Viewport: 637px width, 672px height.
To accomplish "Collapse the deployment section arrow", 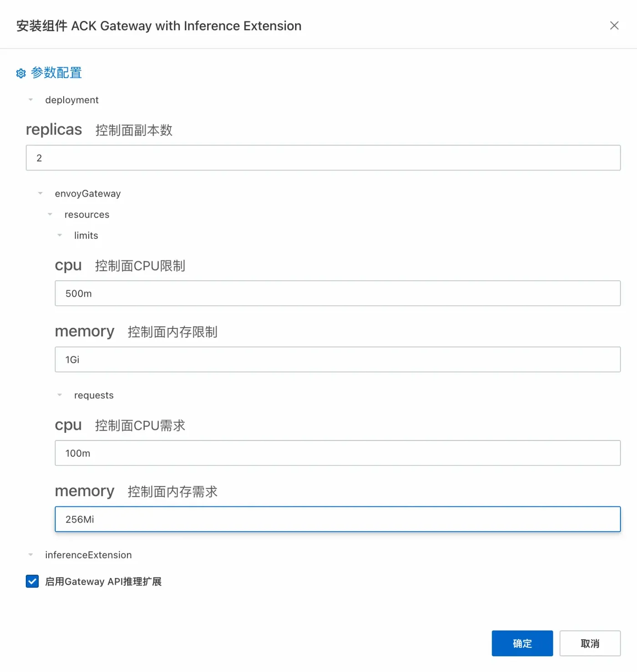I will (30, 100).
